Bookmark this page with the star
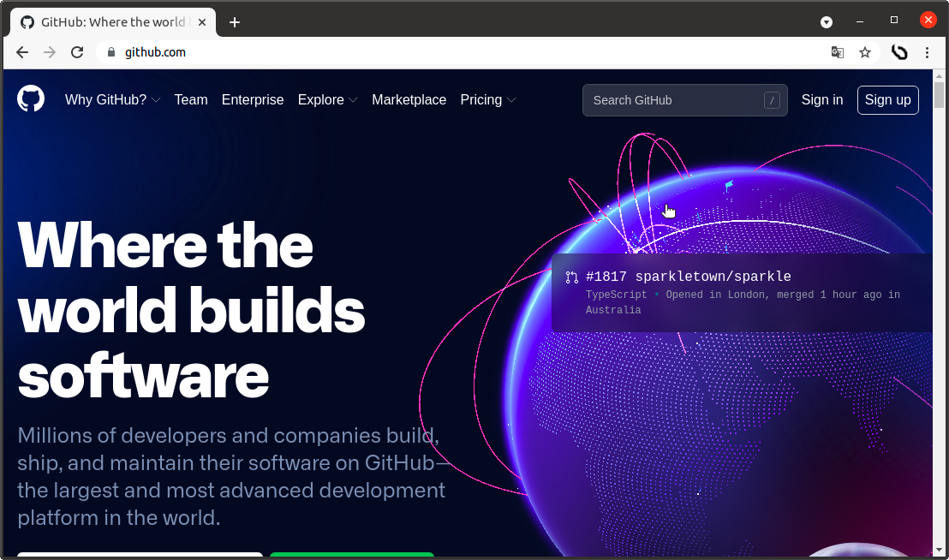This screenshot has width=949, height=560. [865, 52]
